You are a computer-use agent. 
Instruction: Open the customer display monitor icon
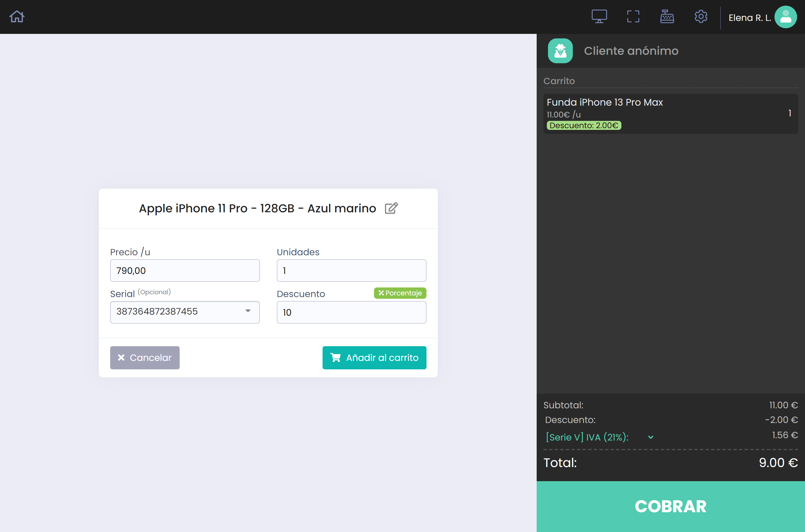[599, 17]
